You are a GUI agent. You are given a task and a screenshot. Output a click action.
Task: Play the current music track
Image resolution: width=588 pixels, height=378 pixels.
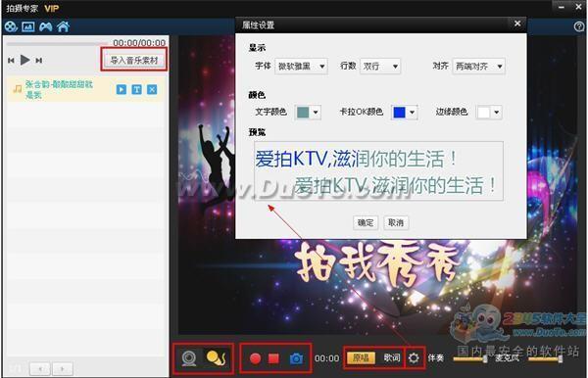click(x=25, y=60)
